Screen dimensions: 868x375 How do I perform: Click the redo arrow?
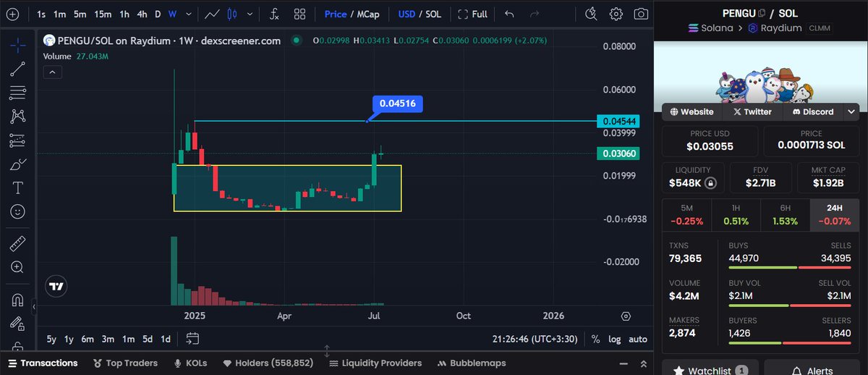(x=535, y=14)
